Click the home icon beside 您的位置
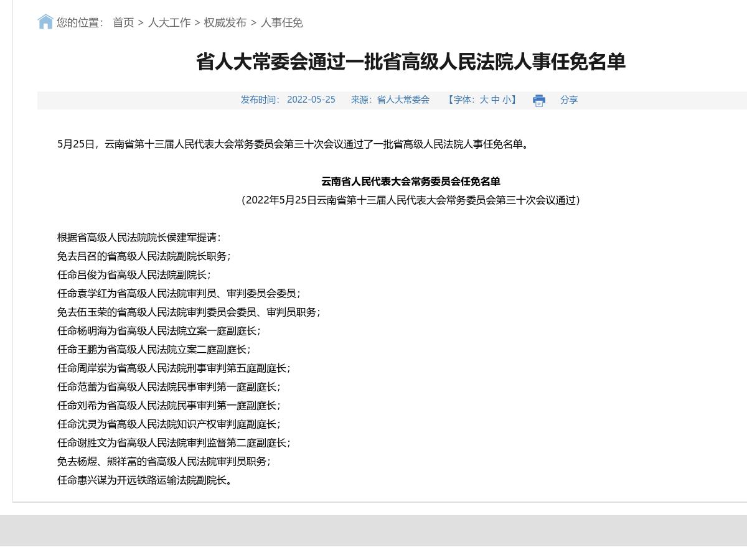The image size is (747, 560). click(x=45, y=22)
